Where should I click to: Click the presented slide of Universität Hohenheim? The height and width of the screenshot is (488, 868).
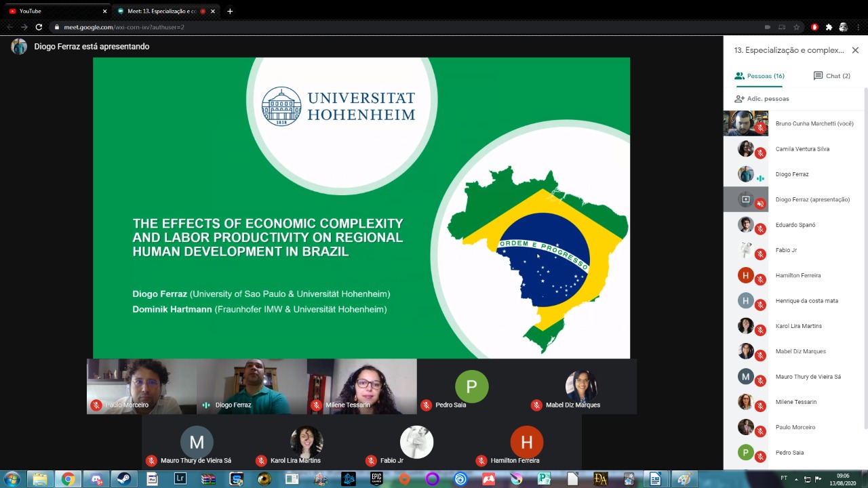click(361, 207)
